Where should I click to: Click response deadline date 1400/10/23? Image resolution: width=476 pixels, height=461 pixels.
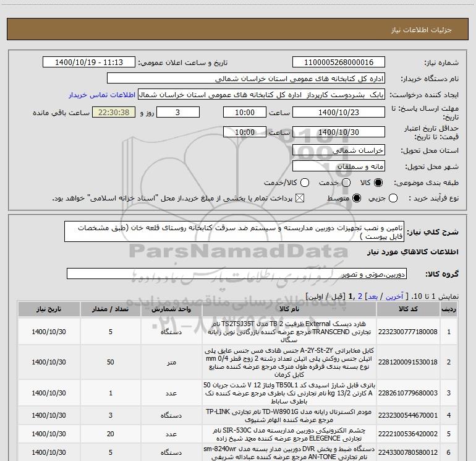(x=339, y=112)
